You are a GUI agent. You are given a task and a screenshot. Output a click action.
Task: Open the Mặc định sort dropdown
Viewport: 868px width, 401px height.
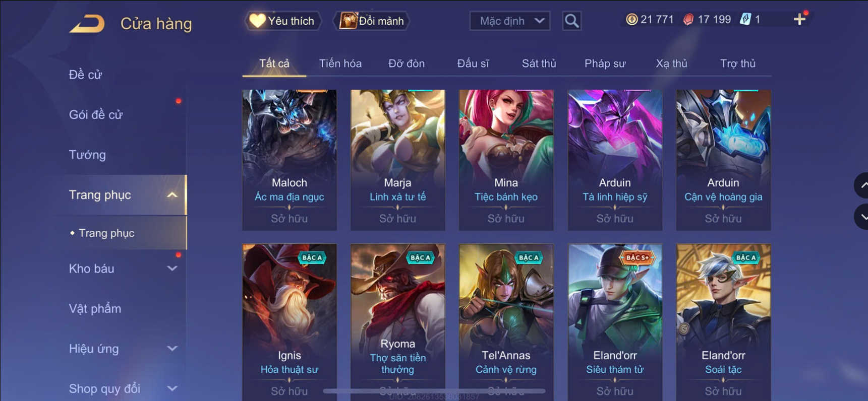click(510, 21)
